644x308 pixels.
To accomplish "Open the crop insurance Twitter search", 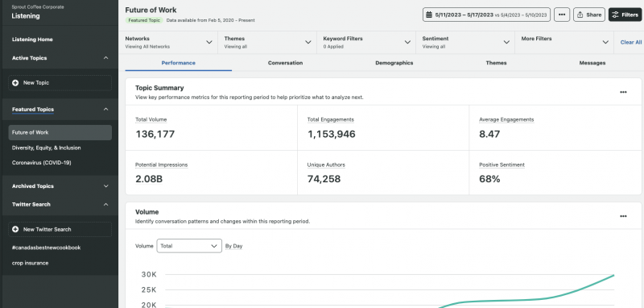I will pos(30,263).
